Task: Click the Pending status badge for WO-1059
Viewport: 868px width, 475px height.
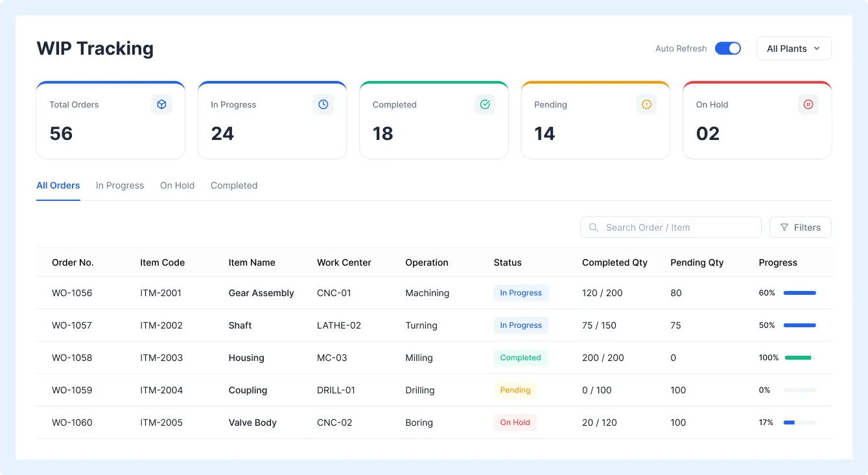Action: coord(515,390)
